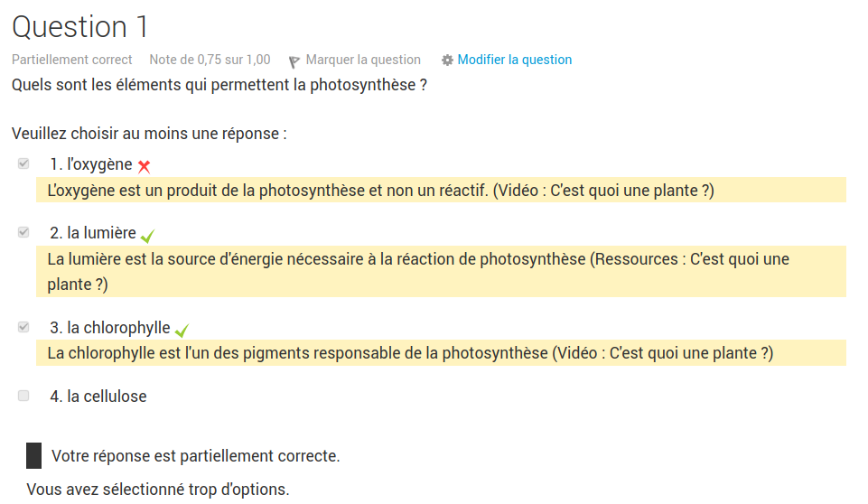This screenshot has height=504, width=868.
Task: Click the flag icon beside Marquer la question
Action: pos(294,61)
